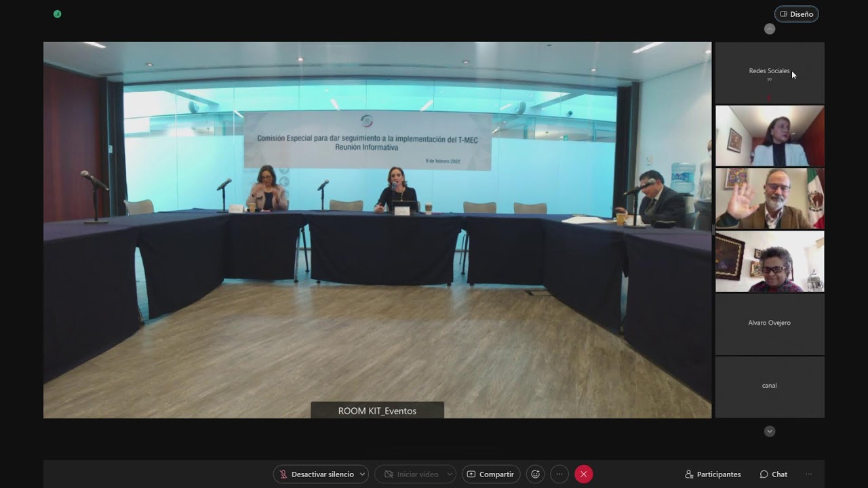Click the Compartir share screen button
Image resolution: width=868 pixels, height=488 pixels.
click(491, 474)
